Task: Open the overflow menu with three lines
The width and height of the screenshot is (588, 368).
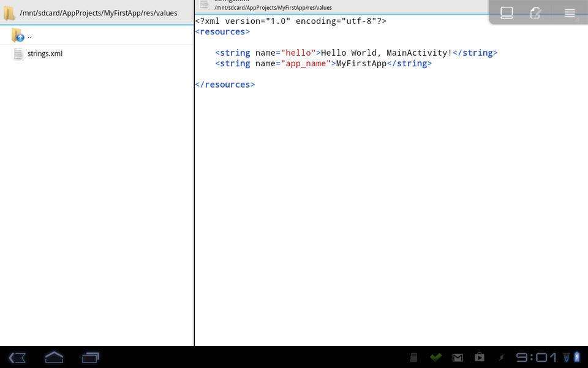Action: 570,13
